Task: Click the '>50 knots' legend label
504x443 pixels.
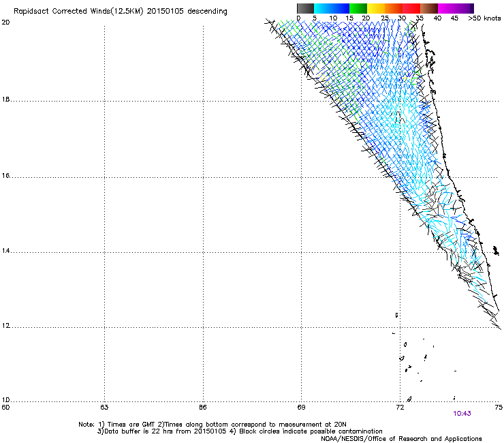Action: (484, 18)
